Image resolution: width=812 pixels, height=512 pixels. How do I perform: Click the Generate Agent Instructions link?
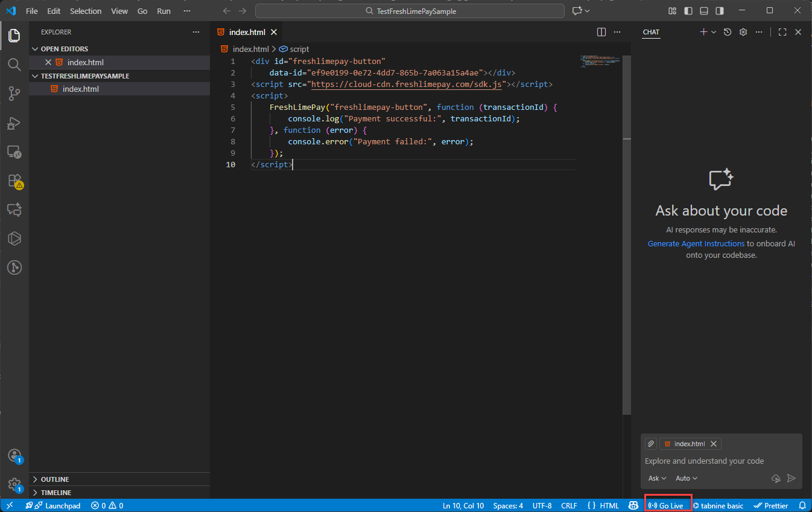pos(696,243)
